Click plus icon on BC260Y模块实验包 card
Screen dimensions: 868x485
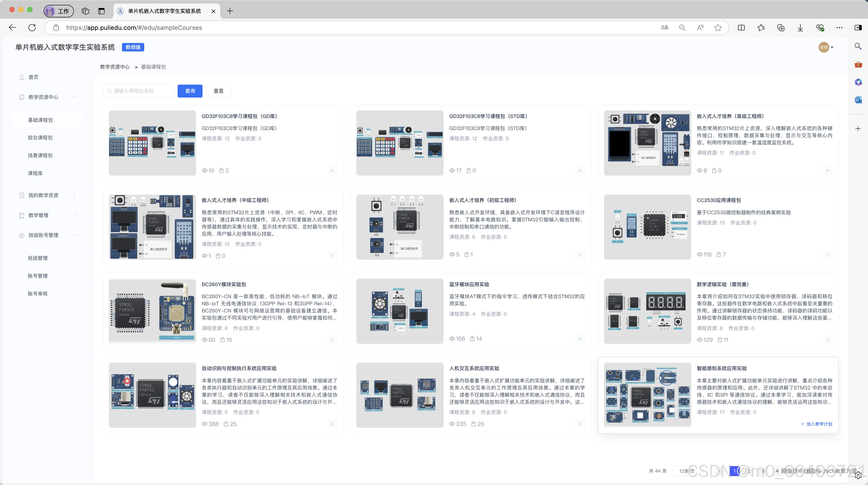coord(332,339)
